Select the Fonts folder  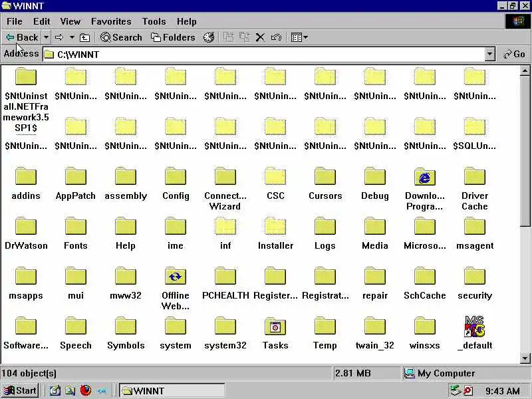(x=76, y=233)
